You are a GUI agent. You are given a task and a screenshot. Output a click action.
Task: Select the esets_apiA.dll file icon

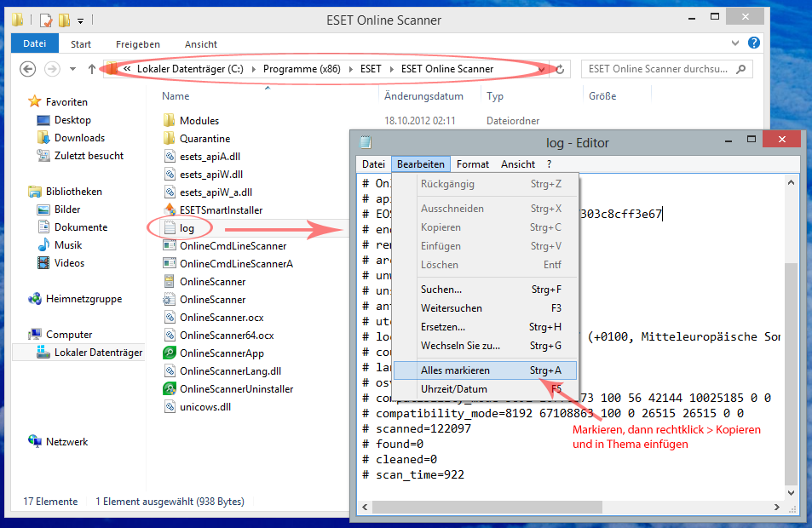[170, 157]
